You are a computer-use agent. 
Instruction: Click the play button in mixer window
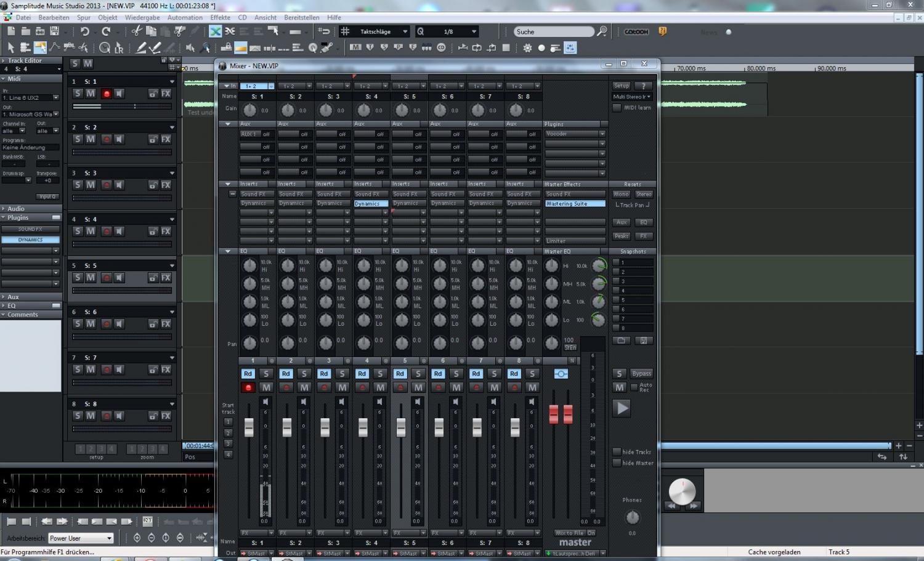click(x=622, y=408)
